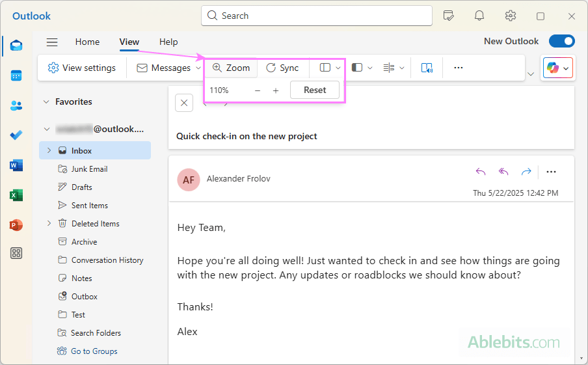588x365 pixels.
Task: Click View settings button
Action: pos(82,68)
